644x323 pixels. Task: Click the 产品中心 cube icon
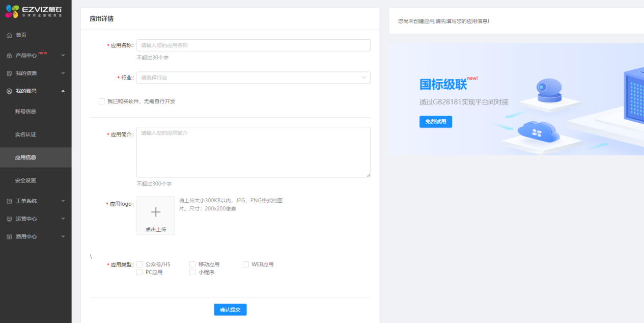click(x=9, y=56)
